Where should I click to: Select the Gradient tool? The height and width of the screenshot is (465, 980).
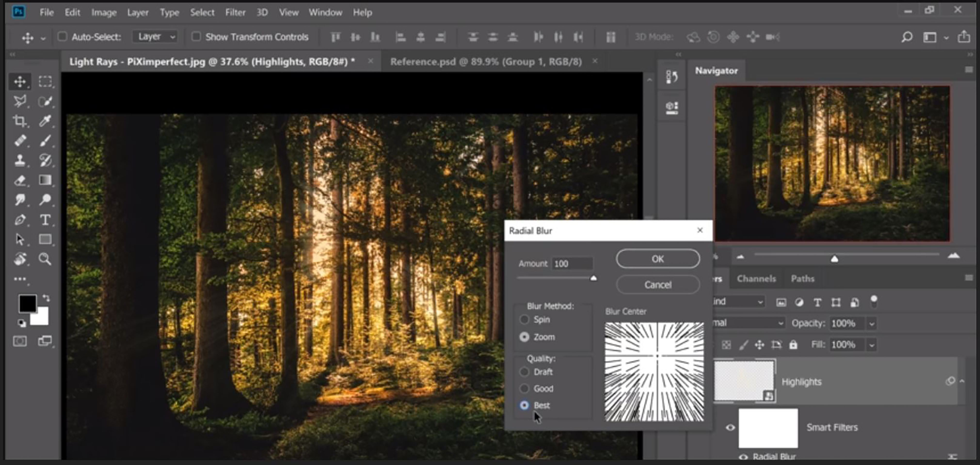tap(45, 180)
